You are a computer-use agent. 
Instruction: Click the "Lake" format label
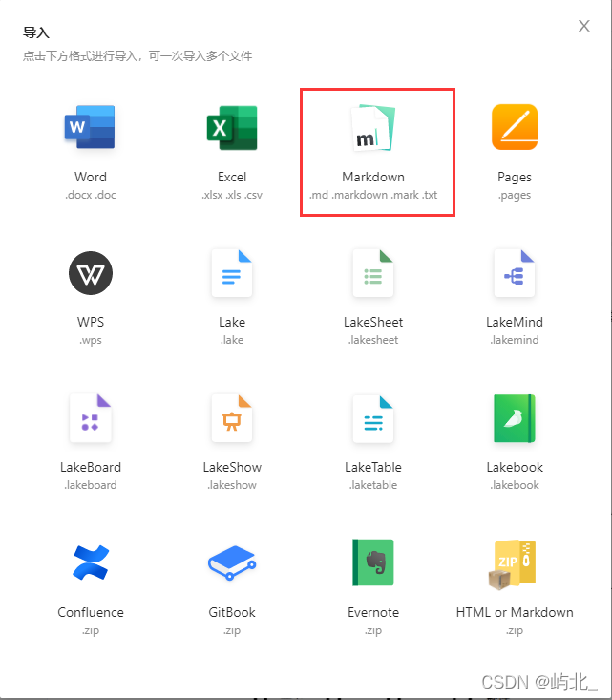point(232,322)
